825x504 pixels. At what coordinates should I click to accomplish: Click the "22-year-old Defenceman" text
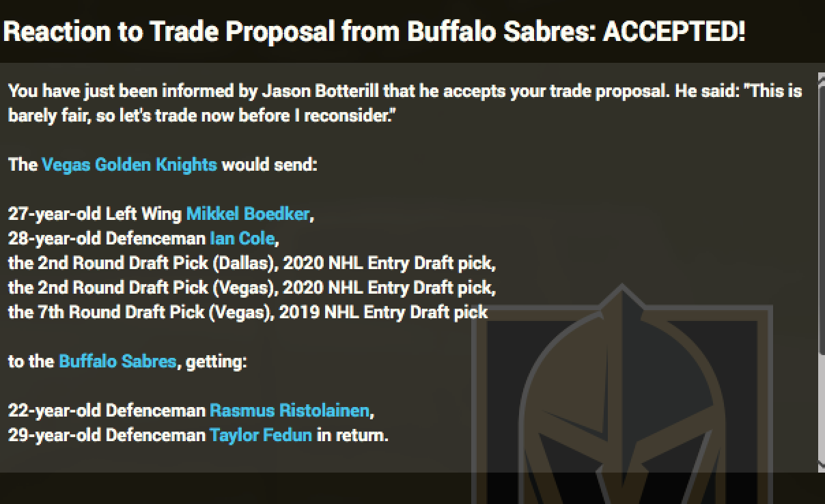pos(107,410)
